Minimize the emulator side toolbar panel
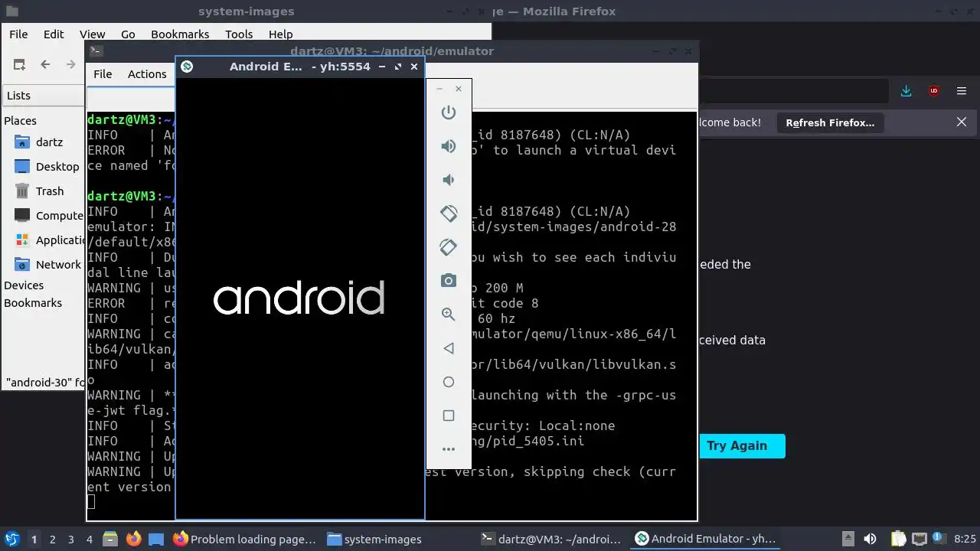 pos(439,89)
